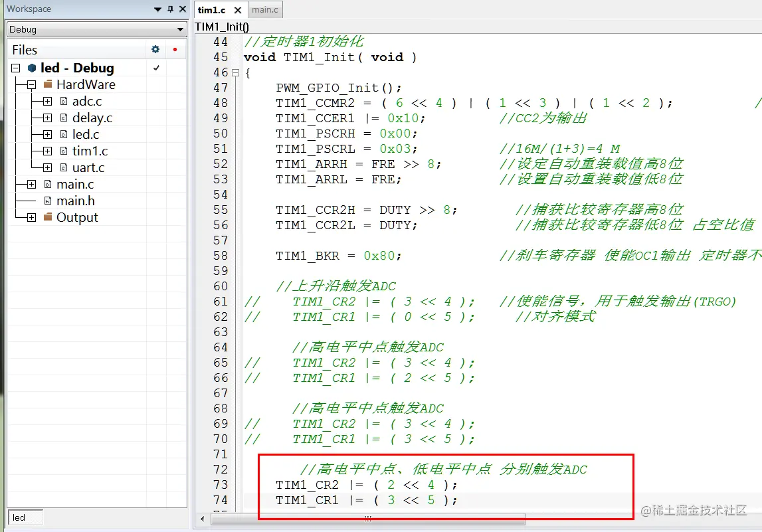Select the HardWare folder label
Viewport: 762px width, 532px height.
point(86,84)
